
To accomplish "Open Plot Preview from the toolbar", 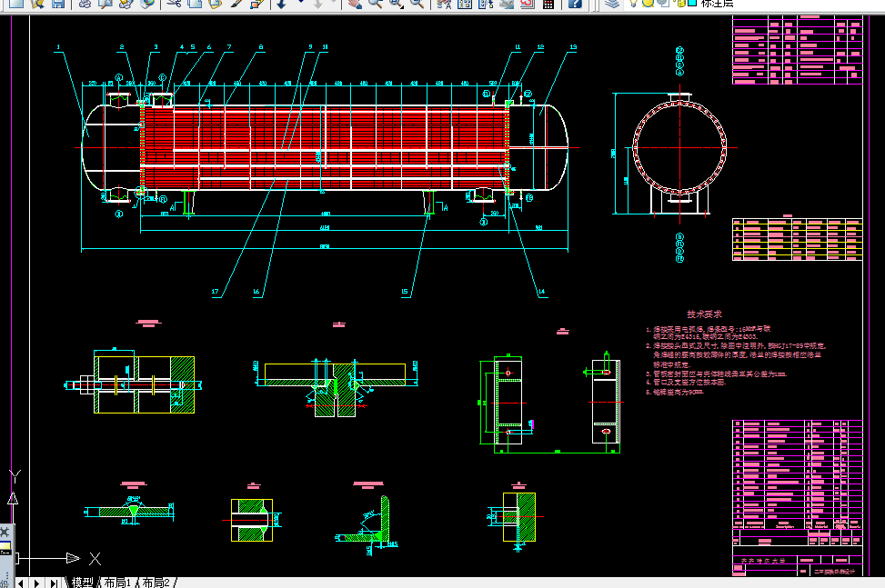I will [x=105, y=4].
